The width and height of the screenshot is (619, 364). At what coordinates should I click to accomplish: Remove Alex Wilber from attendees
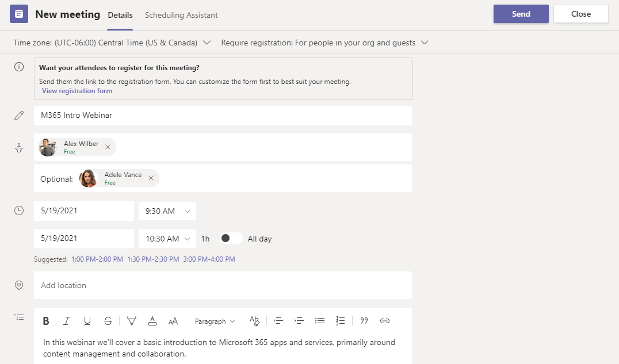[108, 147]
